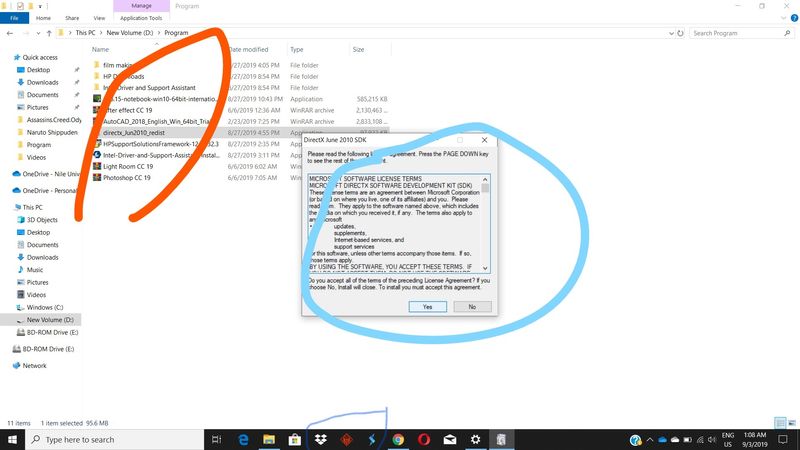Expand the chevron after This PC in breadcrumb
The width and height of the screenshot is (800, 450).
(x=101, y=33)
